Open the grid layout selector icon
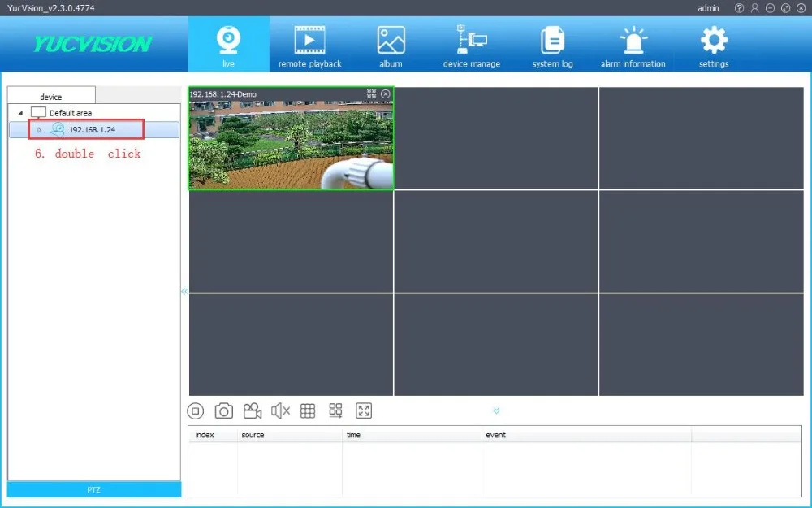 [308, 411]
